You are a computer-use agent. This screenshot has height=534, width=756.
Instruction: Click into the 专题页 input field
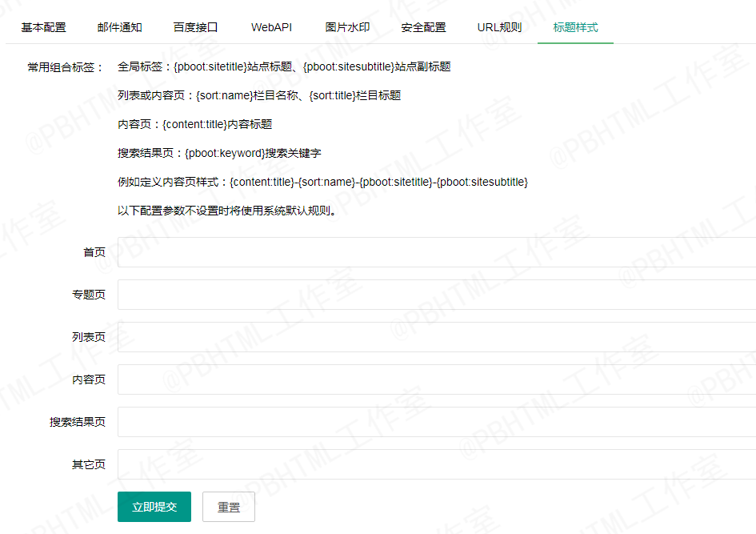pos(436,295)
